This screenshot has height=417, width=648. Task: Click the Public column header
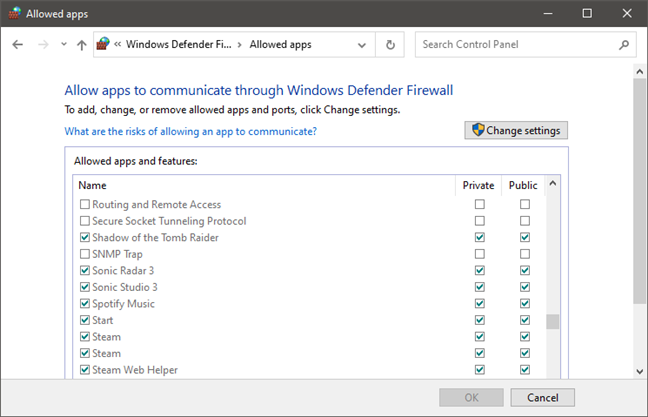tap(523, 185)
